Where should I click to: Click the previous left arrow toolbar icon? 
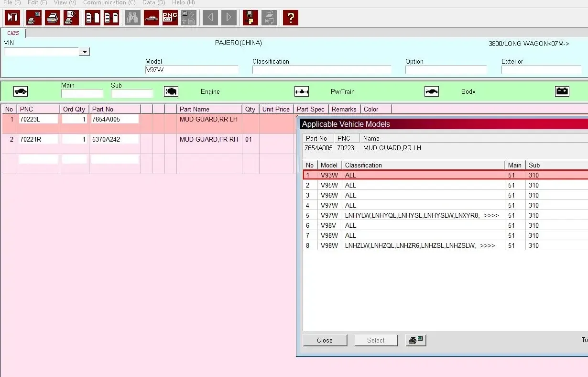pyautogui.click(x=210, y=18)
